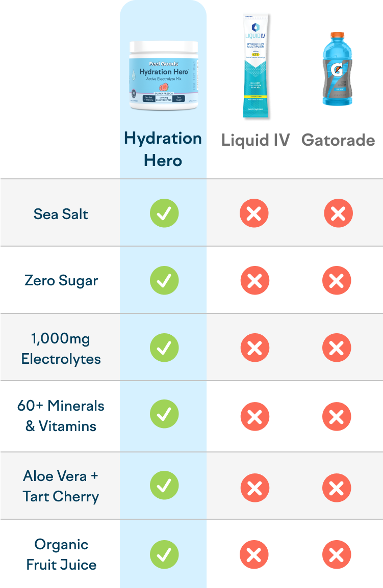The image size is (383, 588).
Task: Click Liquid IV's Sea Salt red X
Action: tap(254, 213)
